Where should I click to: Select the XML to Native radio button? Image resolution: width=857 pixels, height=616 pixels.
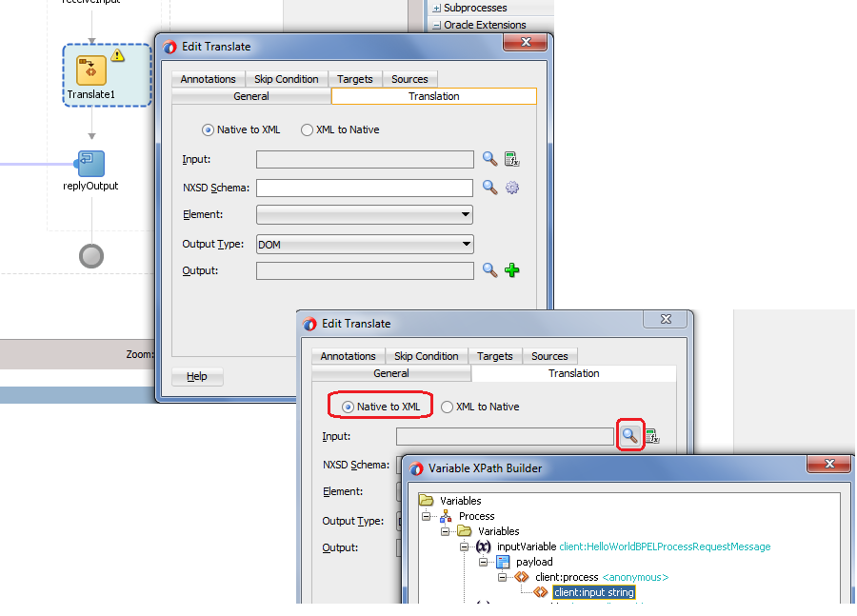coord(307,129)
